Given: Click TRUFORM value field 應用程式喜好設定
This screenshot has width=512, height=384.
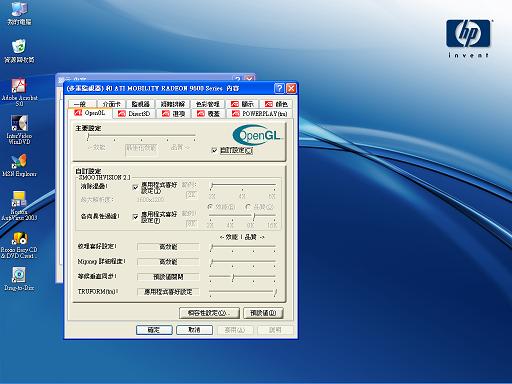Looking at the screenshot, I should click(x=168, y=292).
